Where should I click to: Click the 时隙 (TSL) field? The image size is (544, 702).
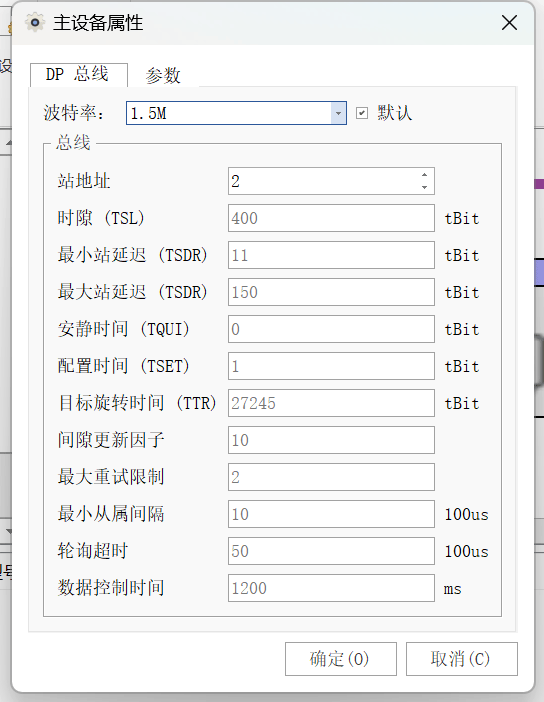pyautogui.click(x=331, y=218)
